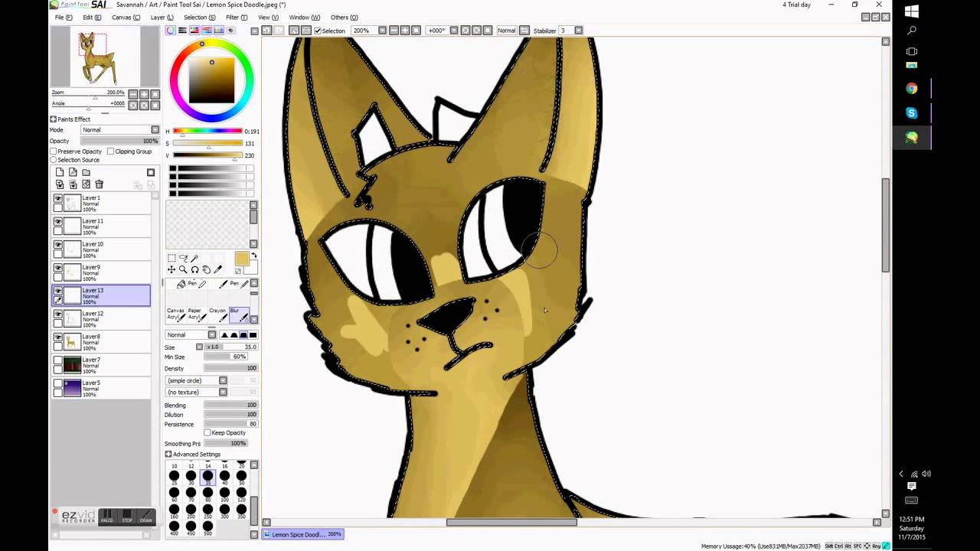Create a new normal layer
Viewport: 980px width, 551px height.
click(x=60, y=172)
